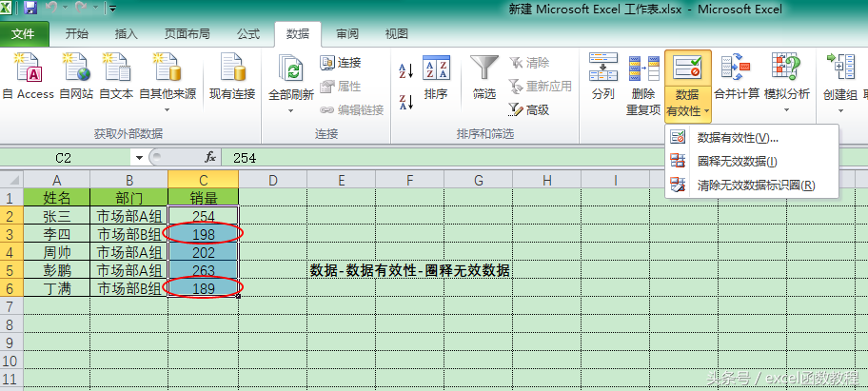Image resolution: width=868 pixels, height=391 pixels.
Task: Click the Undo arrow in title bar
Action: (51, 9)
